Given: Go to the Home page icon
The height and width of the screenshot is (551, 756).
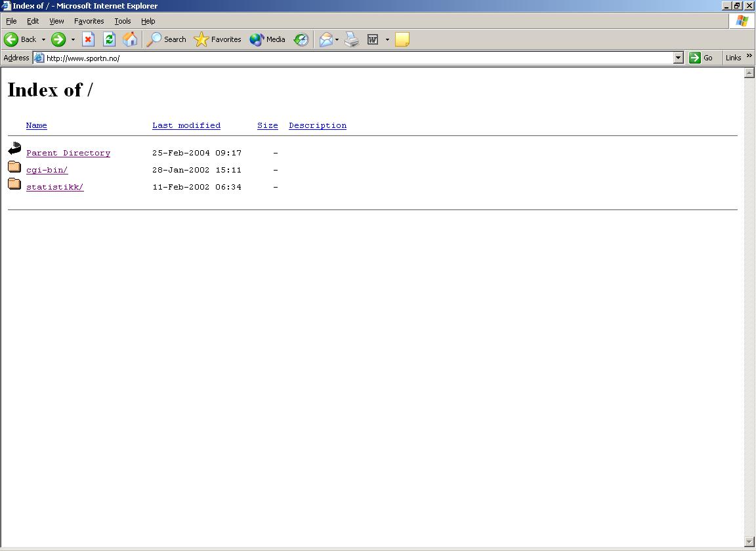Looking at the screenshot, I should [x=130, y=39].
